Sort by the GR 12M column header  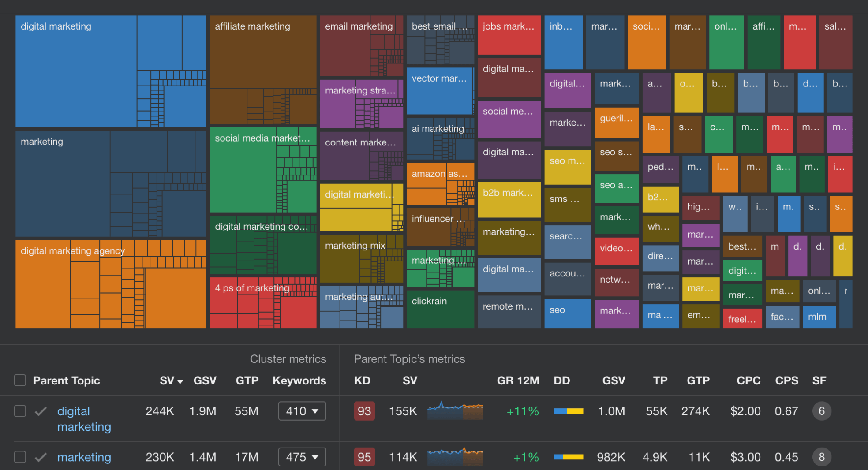tap(518, 380)
